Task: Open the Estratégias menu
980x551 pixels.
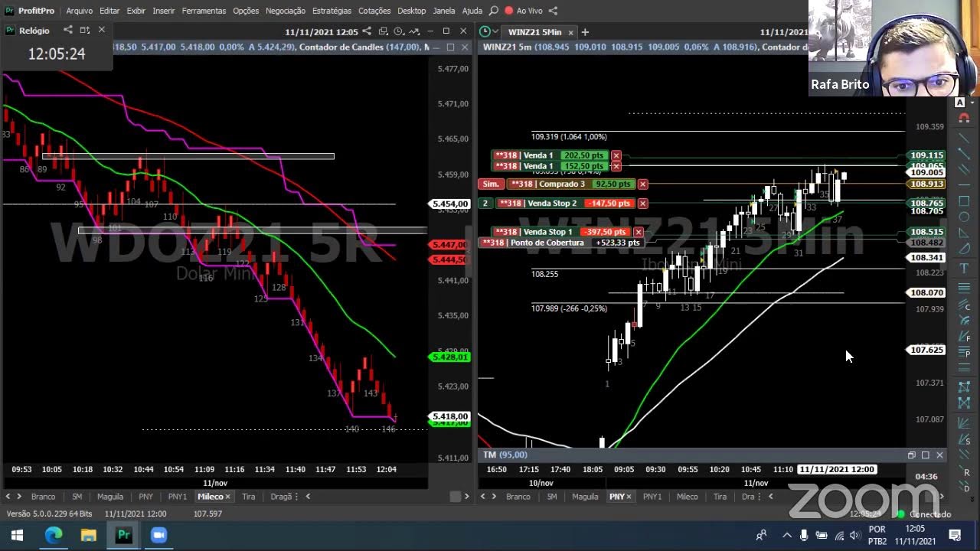Action: coord(332,11)
